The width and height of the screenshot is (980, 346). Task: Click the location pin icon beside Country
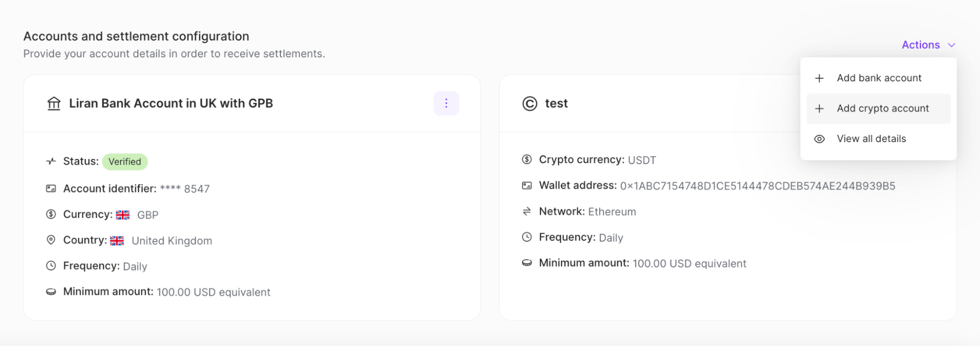[50, 240]
